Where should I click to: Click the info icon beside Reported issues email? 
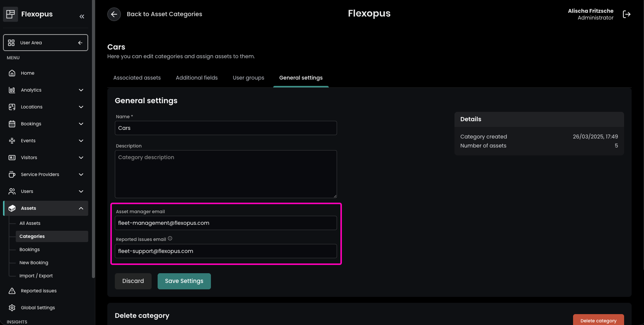pyautogui.click(x=170, y=239)
